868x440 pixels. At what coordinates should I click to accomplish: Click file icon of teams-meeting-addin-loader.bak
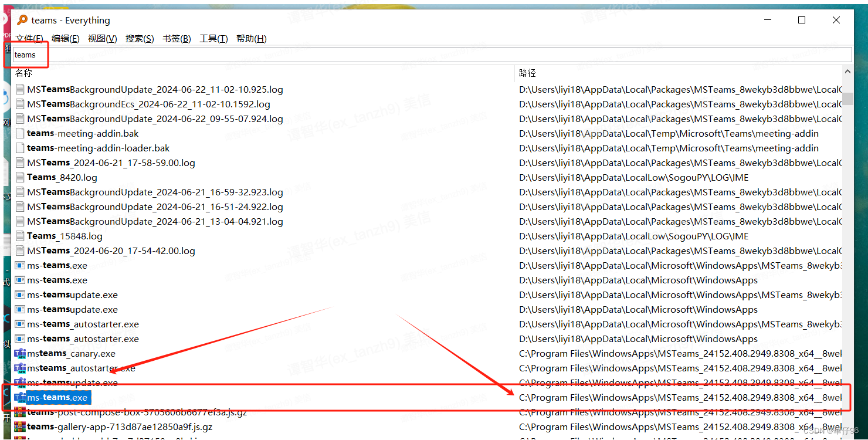click(x=20, y=148)
